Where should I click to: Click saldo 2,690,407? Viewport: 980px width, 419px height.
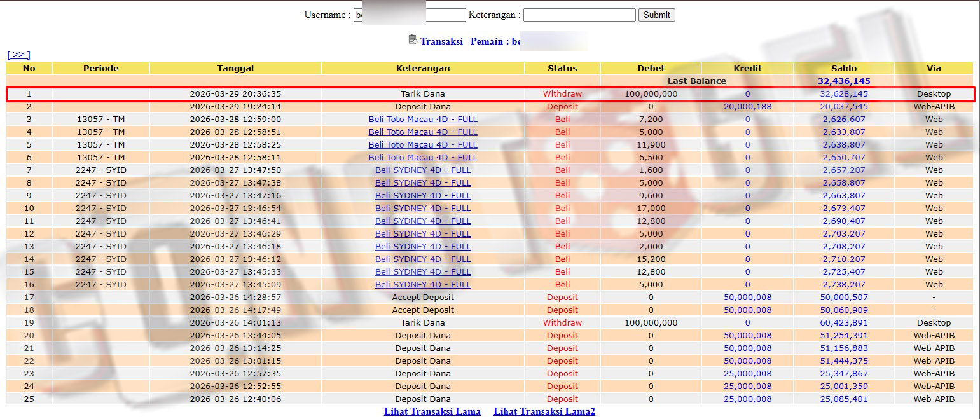click(844, 221)
